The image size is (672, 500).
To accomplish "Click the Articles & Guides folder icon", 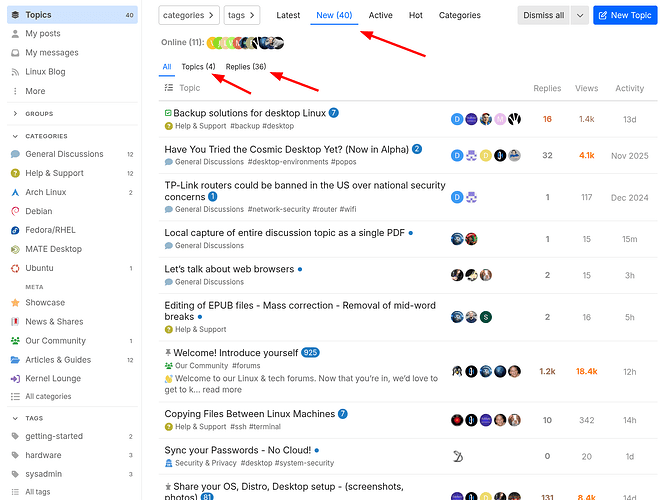I will (x=15, y=360).
